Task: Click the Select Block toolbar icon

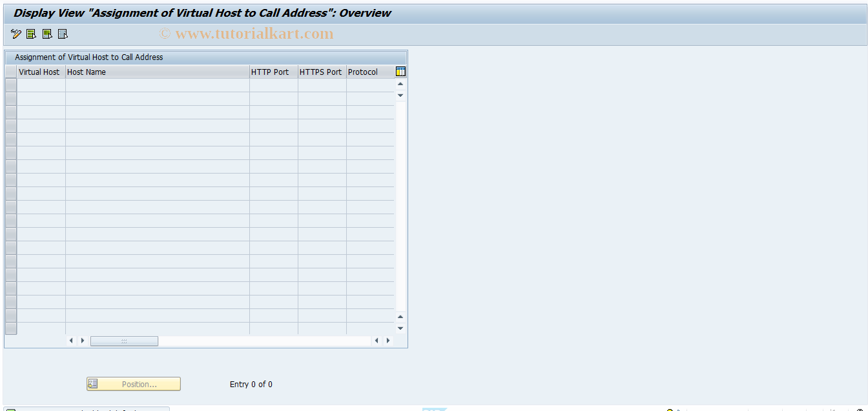Action: (47, 34)
